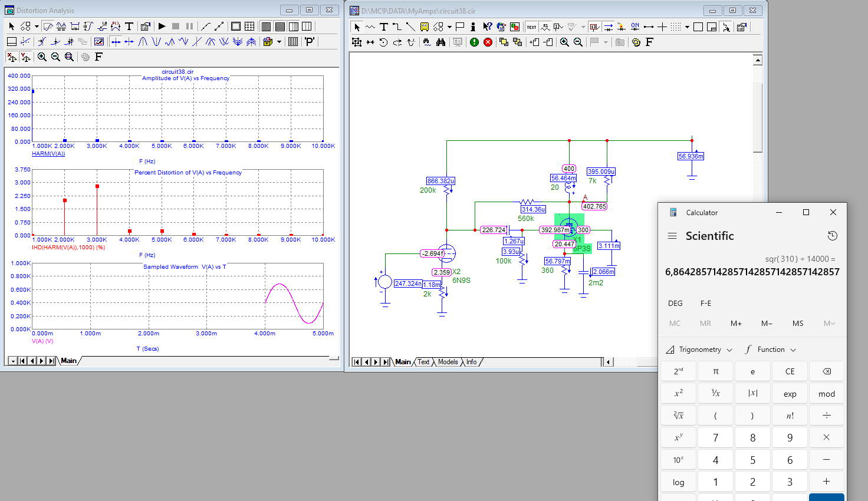The width and height of the screenshot is (868, 501).
Task: Select the diagonal wire tool
Action: coord(410,27)
